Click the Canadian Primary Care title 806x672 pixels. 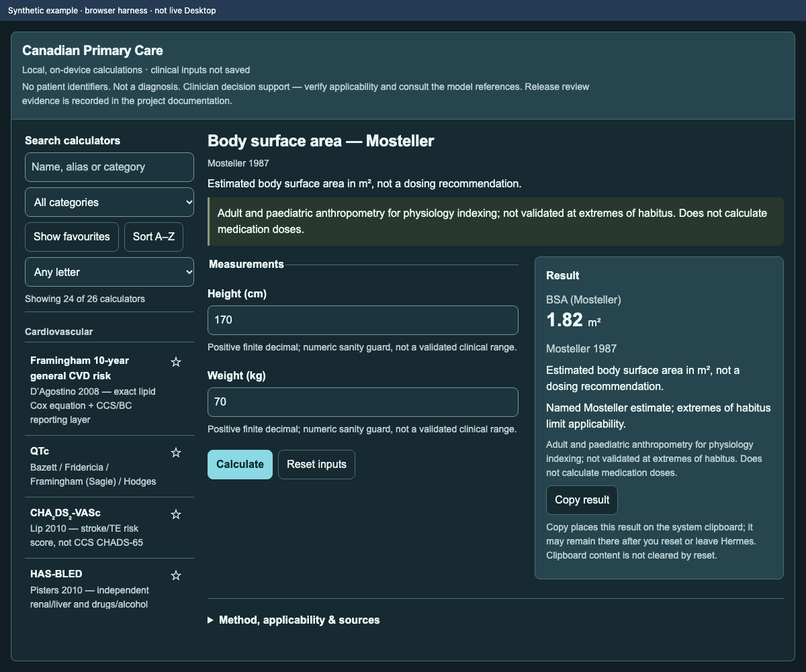(x=93, y=50)
